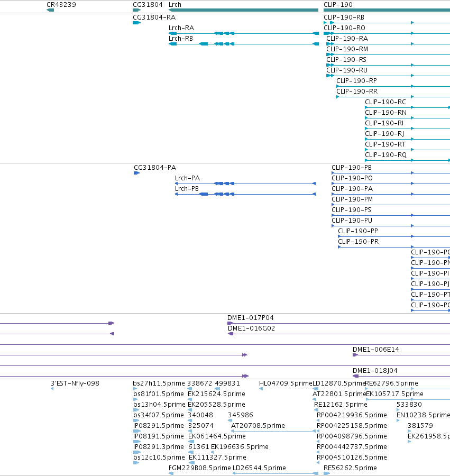Click protein CLIP-190-PR label
450x476 pixels.
click(x=359, y=242)
